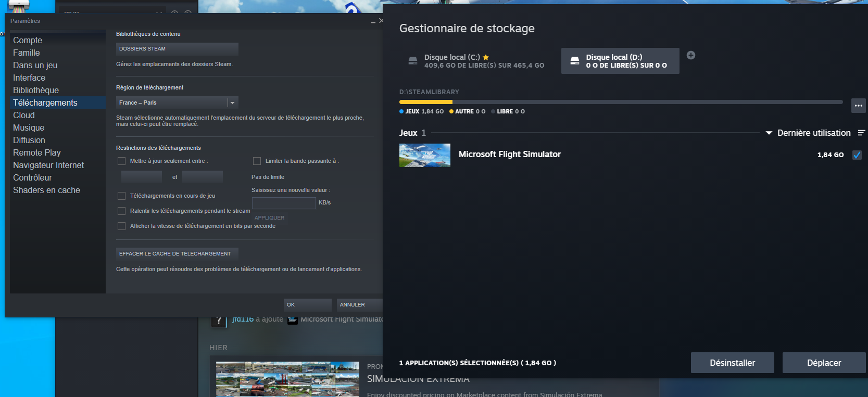The height and width of the screenshot is (397, 868).
Task: Click the '1,84 GO' size in the game row
Action: (831, 155)
